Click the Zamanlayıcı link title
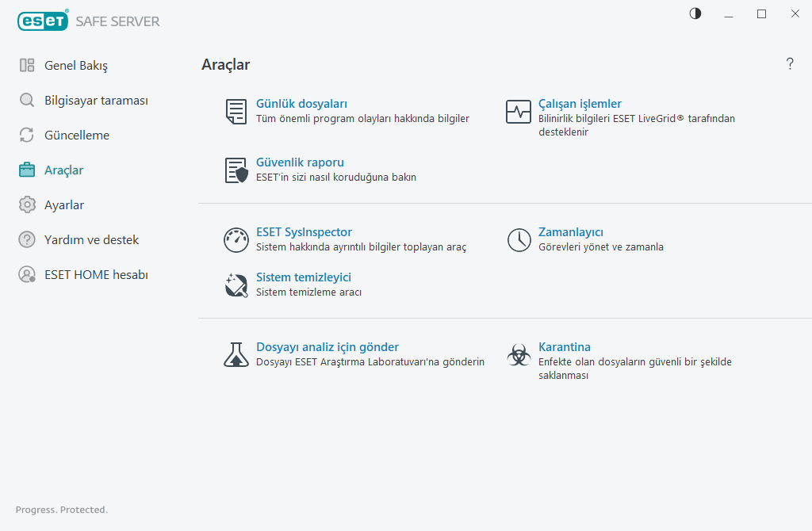812x531 pixels. 571,232
